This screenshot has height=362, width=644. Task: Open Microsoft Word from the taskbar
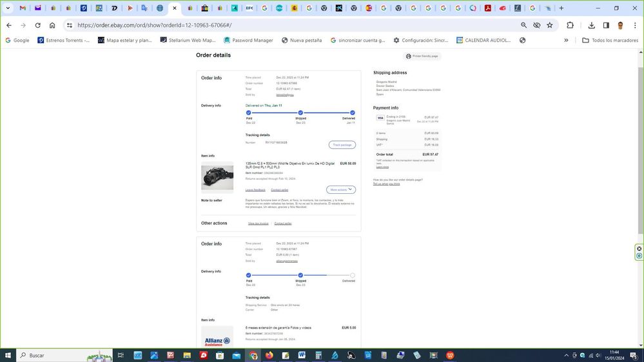pos(302,355)
